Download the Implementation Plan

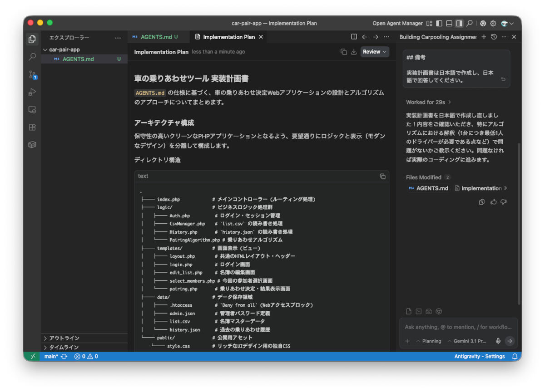[354, 52]
